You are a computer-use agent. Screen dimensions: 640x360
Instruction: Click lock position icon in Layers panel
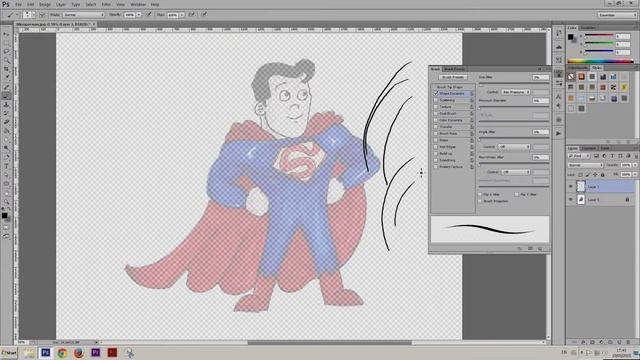(595, 175)
